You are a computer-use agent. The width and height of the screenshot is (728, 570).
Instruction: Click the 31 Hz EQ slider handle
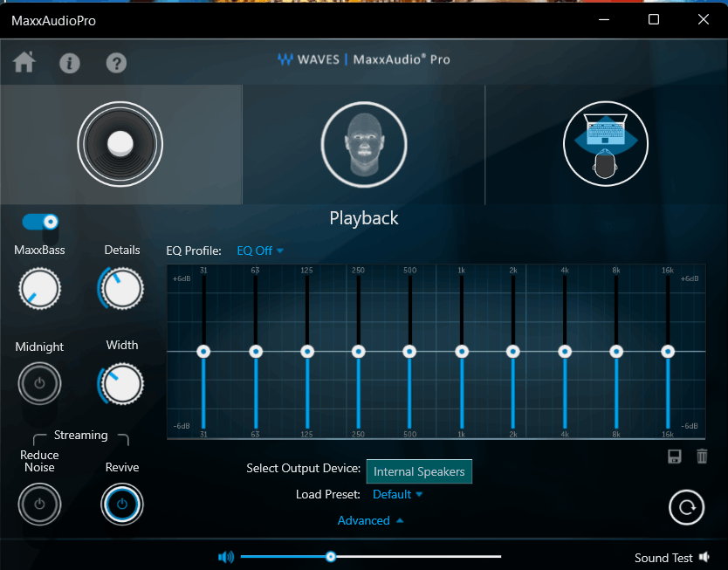click(x=203, y=352)
